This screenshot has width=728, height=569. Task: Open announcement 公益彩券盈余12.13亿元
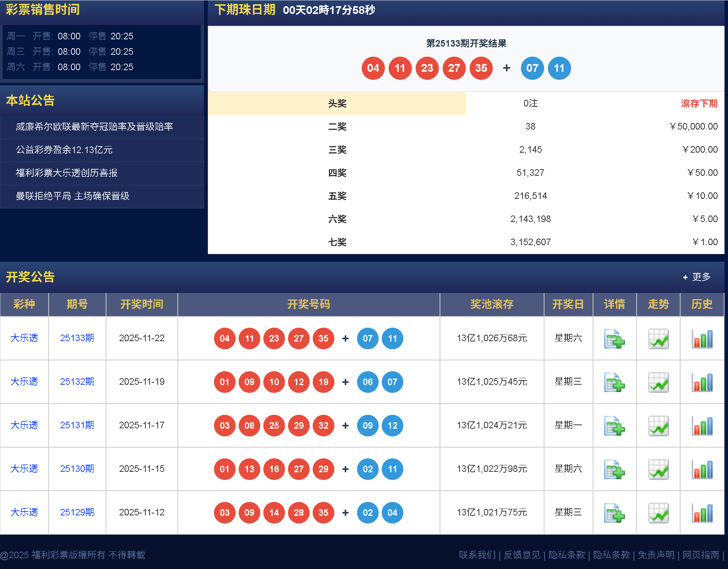[x=64, y=150]
